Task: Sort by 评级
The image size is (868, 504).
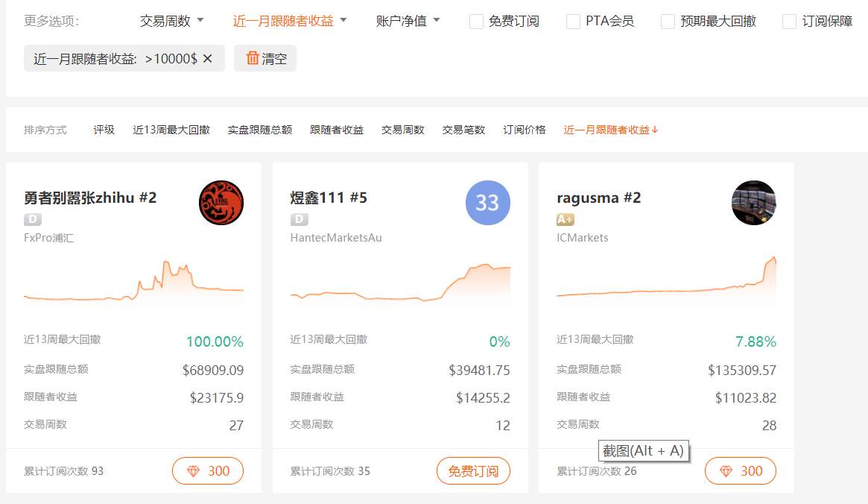Action: (104, 130)
